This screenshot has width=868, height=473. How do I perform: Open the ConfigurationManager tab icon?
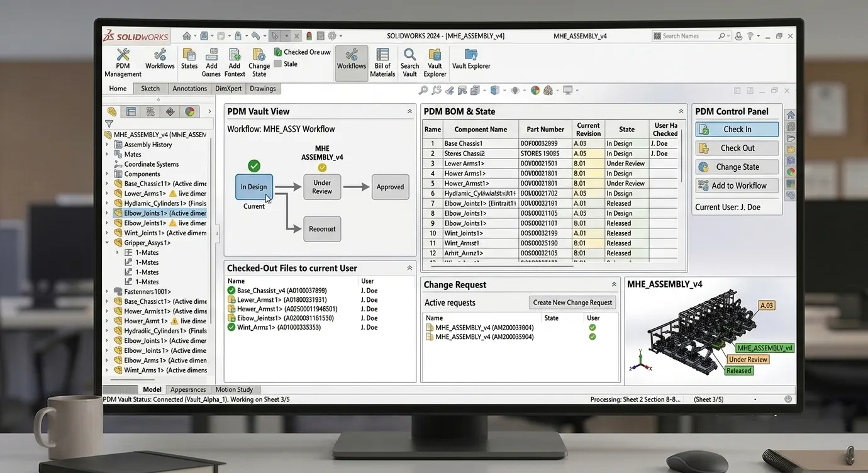150,111
